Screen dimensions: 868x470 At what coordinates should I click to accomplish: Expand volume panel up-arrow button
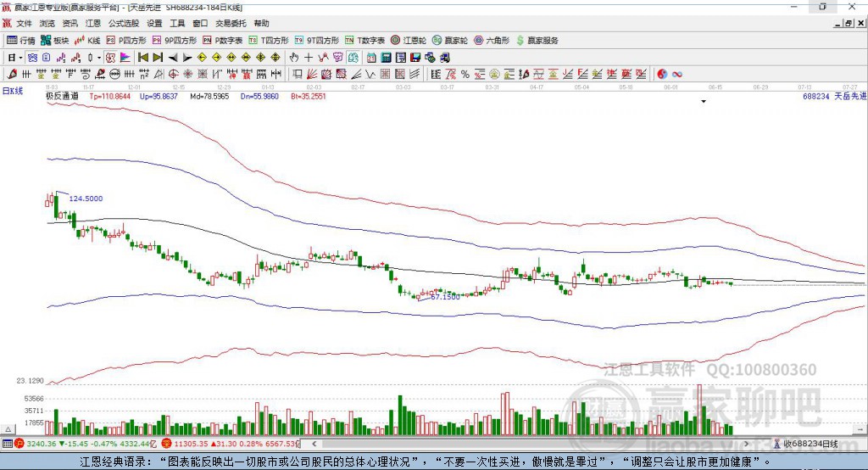click(x=7, y=429)
